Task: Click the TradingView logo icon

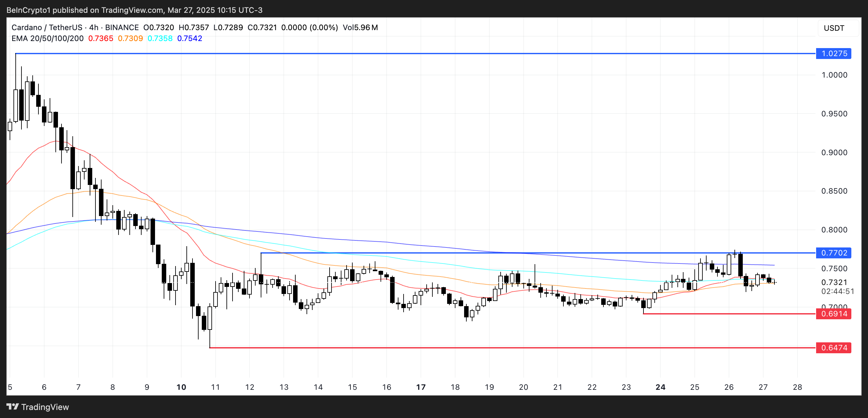Action: [12, 406]
